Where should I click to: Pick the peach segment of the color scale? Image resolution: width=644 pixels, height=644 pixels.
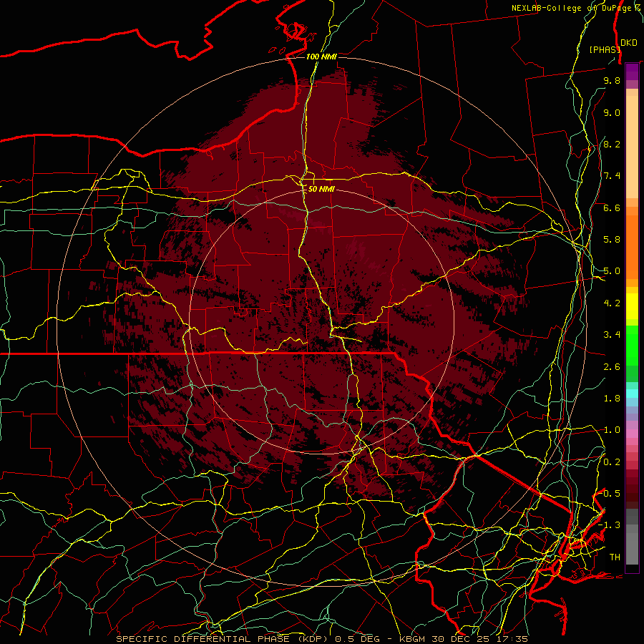click(632, 147)
